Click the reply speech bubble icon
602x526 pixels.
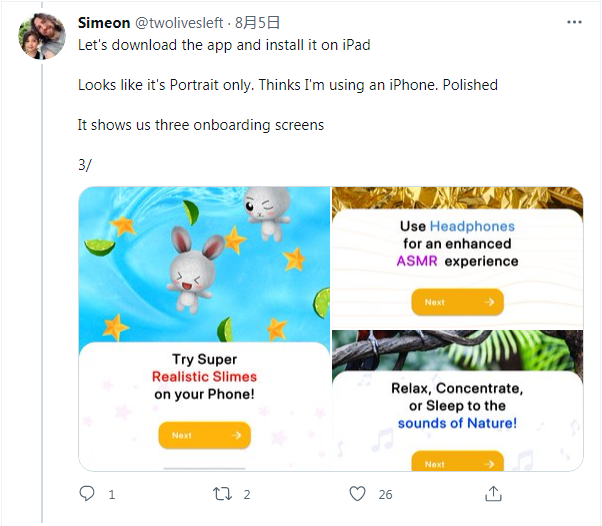(x=87, y=494)
